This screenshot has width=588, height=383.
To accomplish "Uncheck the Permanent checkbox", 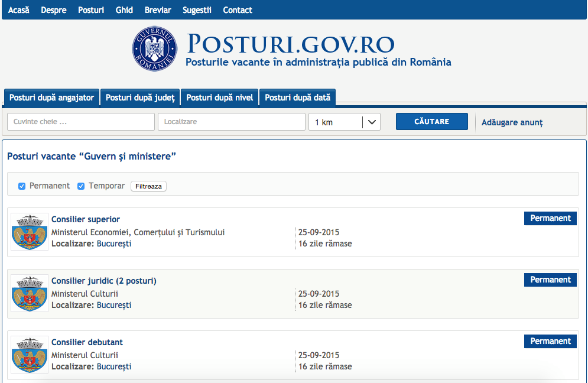I will 22,186.
